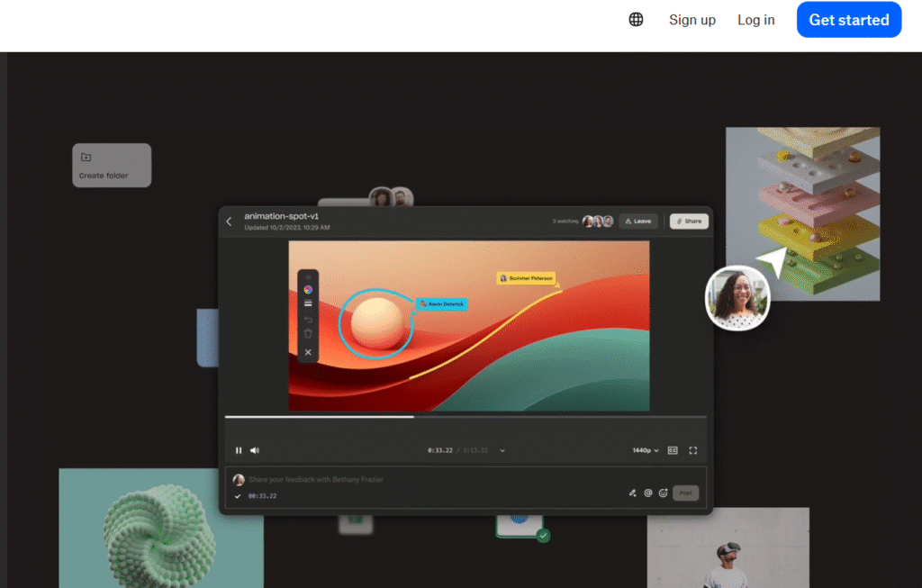Click the @ mention icon in comment box
This screenshot has height=588, width=922.
click(x=648, y=493)
